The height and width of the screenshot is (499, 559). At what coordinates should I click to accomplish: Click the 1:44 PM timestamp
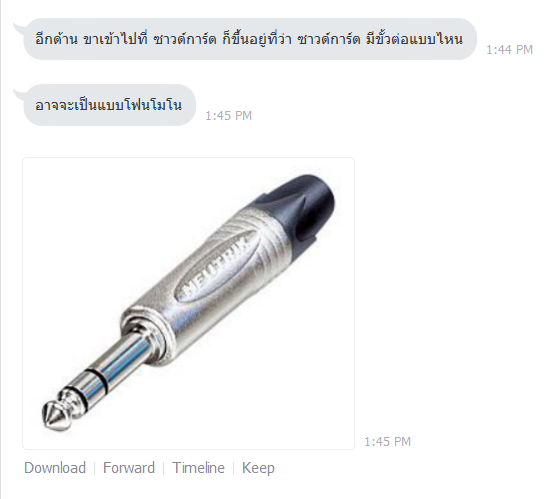[x=509, y=50]
